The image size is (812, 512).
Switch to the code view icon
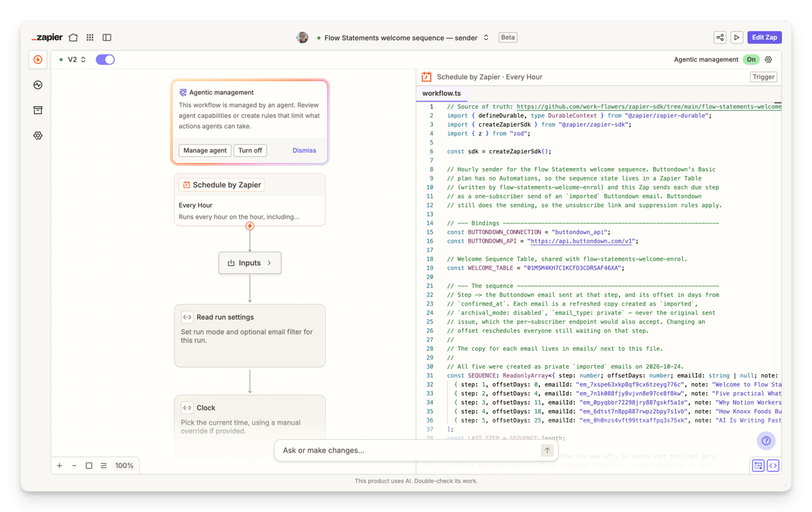[773, 466]
